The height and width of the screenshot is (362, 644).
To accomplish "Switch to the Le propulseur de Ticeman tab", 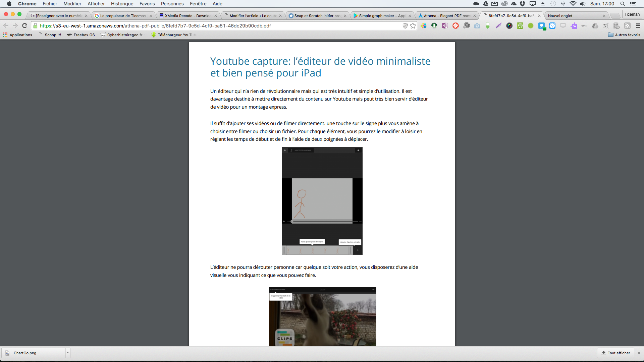I will tap(123, 16).
